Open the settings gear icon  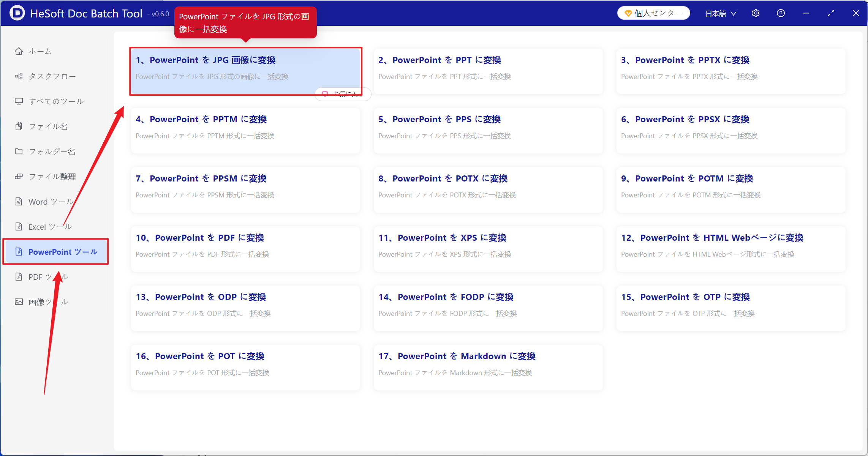(756, 13)
